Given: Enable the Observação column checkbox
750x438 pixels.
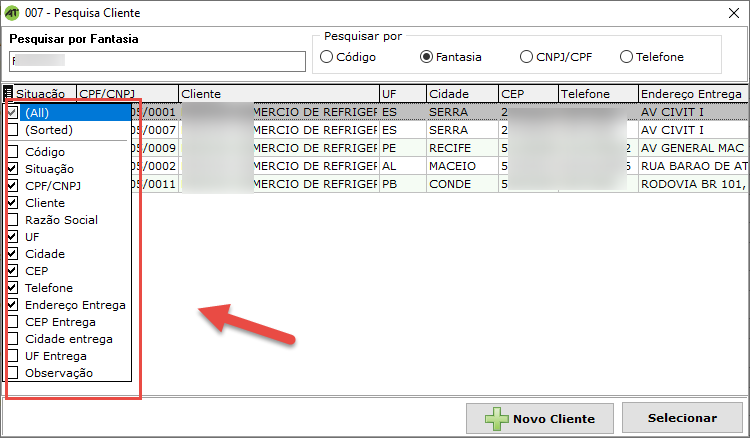Looking at the screenshot, I should click(x=13, y=373).
